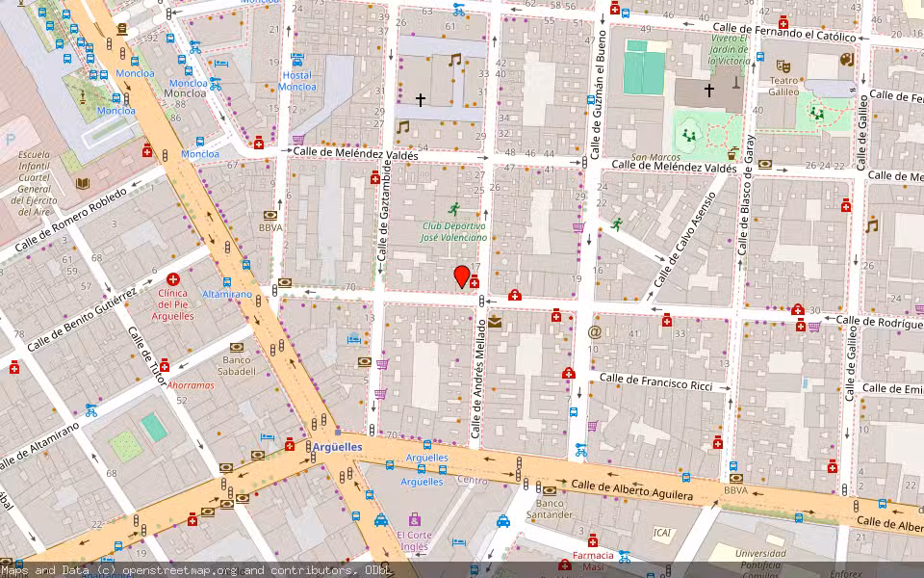Select the church cross icon near Jardín de la Victoria

(708, 89)
